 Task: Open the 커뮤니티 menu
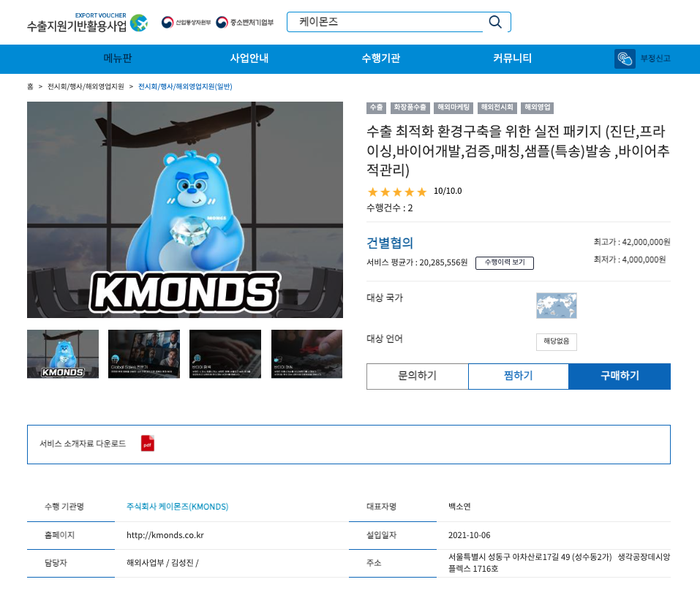512,58
